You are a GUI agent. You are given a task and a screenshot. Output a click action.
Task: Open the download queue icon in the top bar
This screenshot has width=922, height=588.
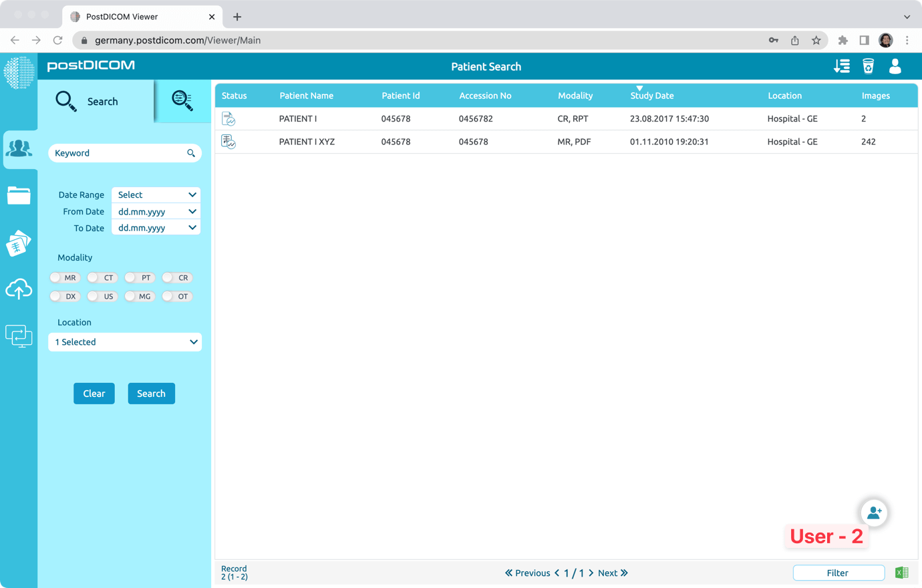point(842,66)
